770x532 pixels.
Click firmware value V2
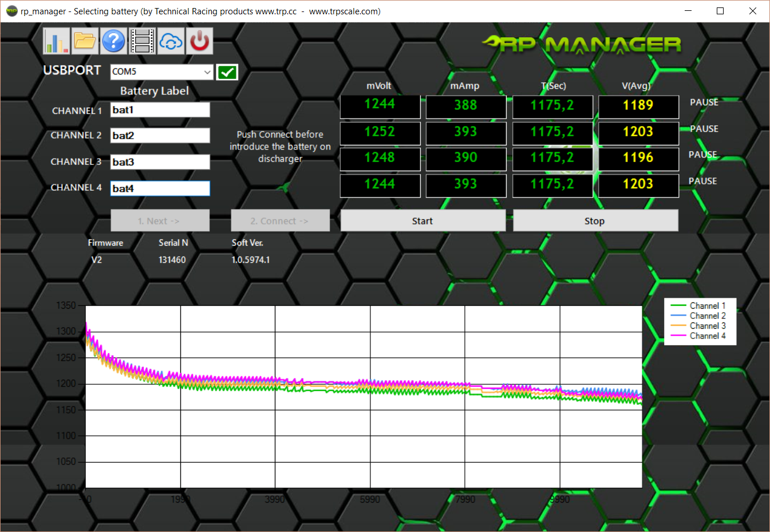point(97,260)
